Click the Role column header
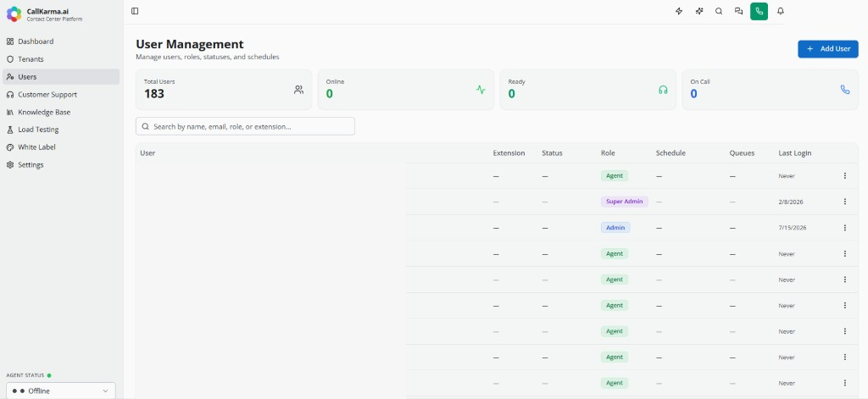Image resolution: width=868 pixels, height=399 pixels. coord(608,152)
